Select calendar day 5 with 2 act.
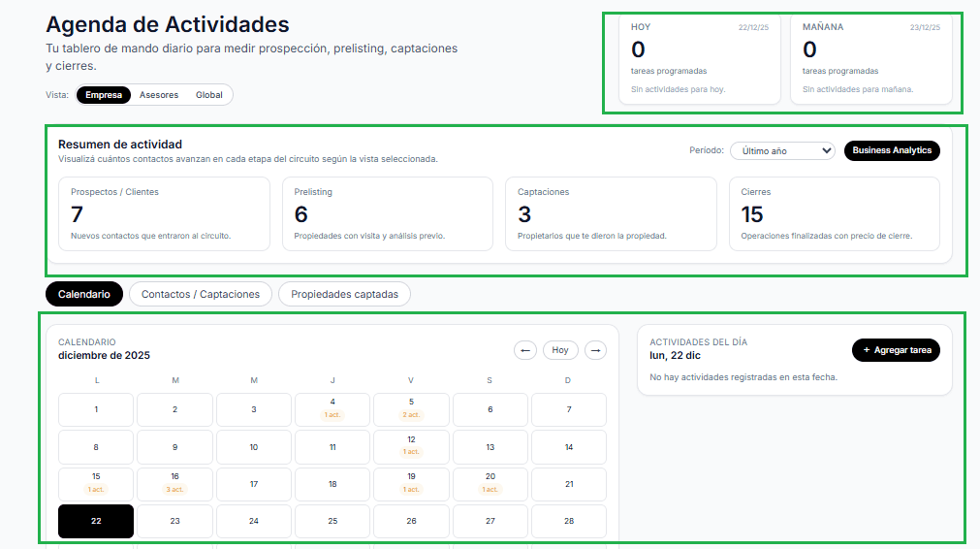This screenshot has height=549, width=980. [411, 409]
